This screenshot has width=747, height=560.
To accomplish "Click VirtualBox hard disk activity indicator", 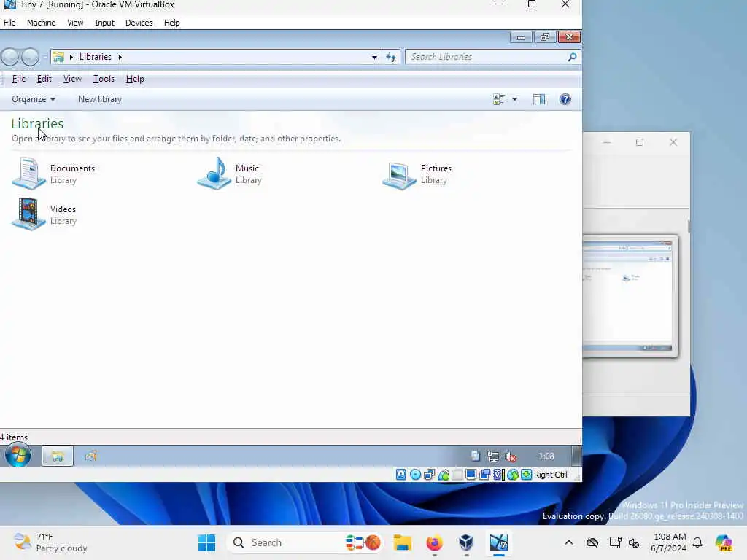I will point(401,474).
